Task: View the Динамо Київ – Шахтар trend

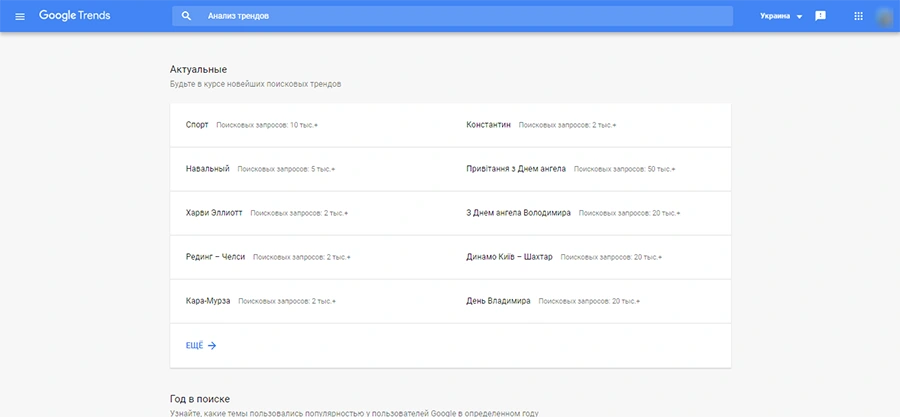Action: (509, 257)
